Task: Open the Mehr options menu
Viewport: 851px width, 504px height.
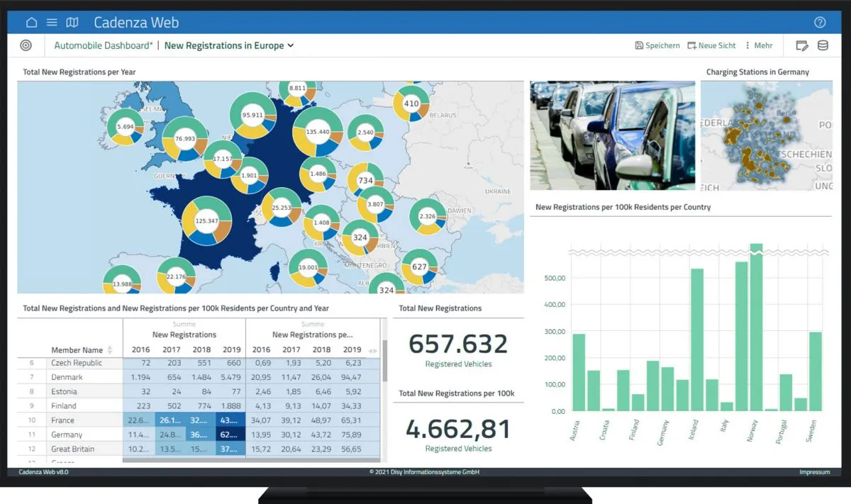Action: [758, 45]
